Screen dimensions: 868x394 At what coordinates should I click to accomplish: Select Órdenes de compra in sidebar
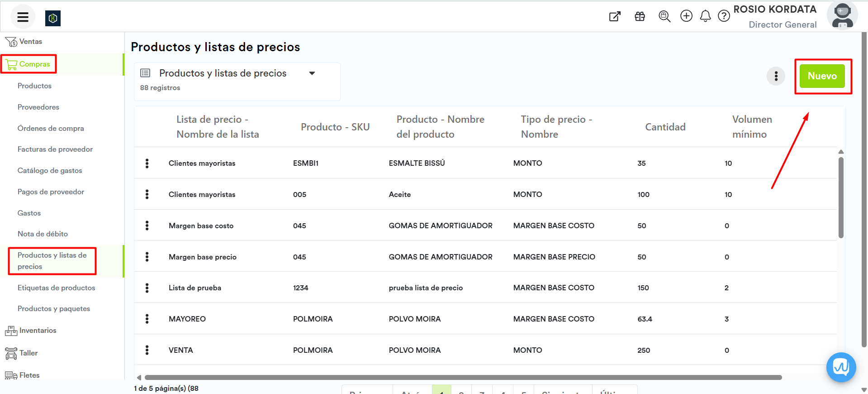pos(51,128)
